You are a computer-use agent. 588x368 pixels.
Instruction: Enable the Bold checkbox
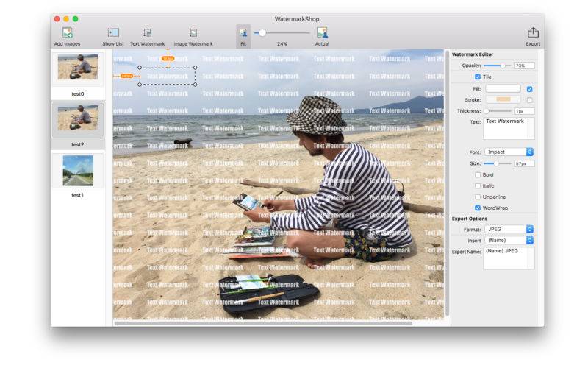[477, 174]
